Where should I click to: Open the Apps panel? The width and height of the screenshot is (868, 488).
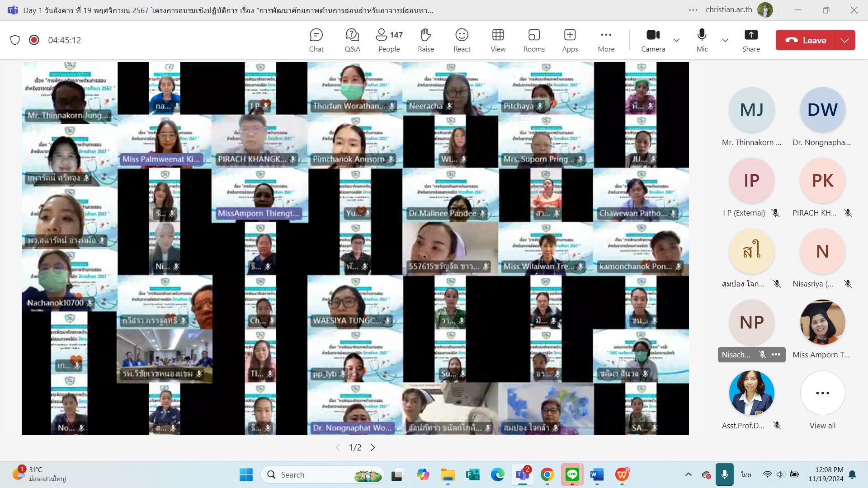[570, 40]
